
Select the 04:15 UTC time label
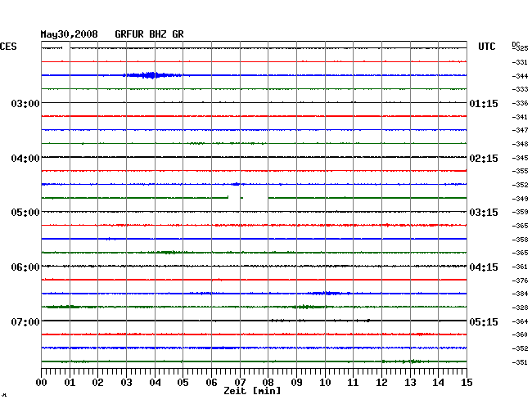pos(484,267)
